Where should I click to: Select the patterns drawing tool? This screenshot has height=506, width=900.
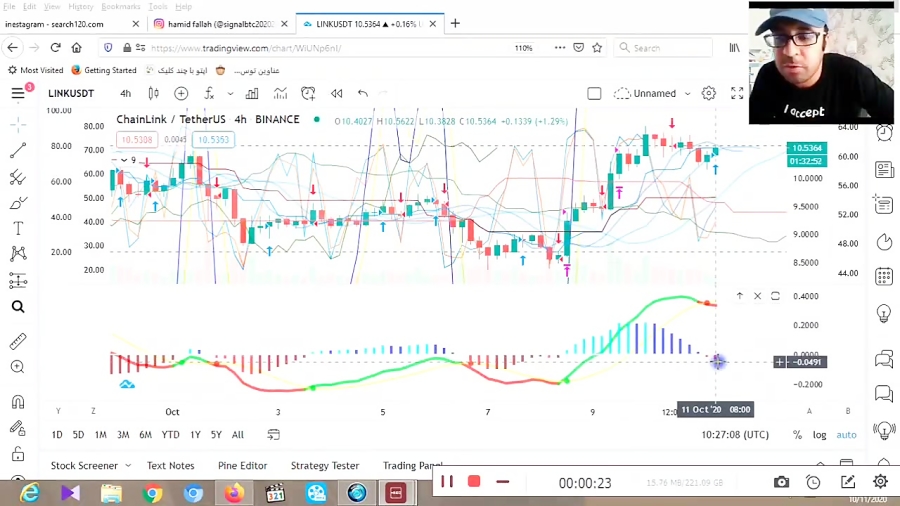point(18,254)
